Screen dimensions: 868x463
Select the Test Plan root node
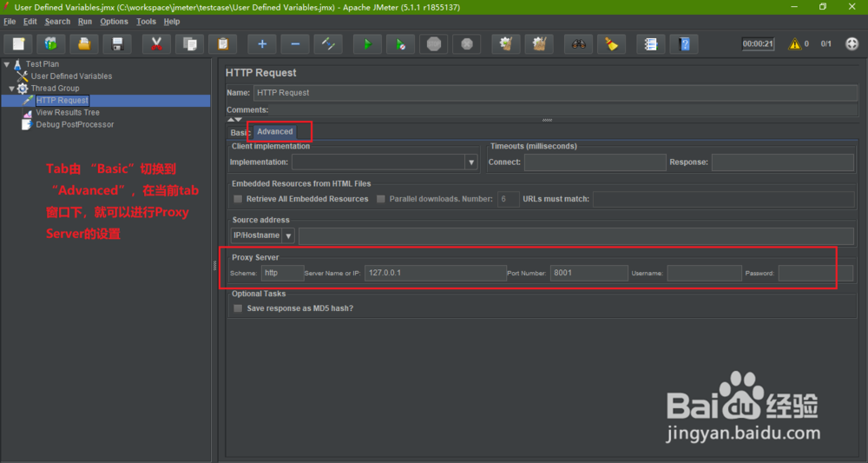42,63
